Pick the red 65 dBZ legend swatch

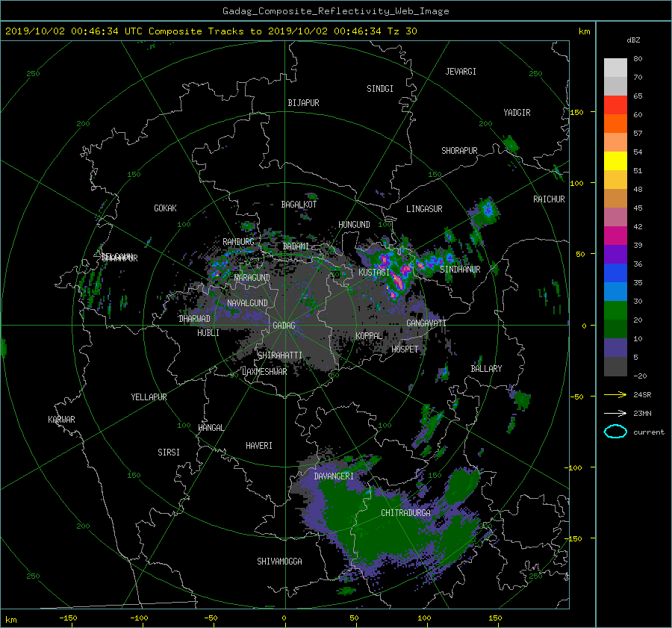pyautogui.click(x=615, y=105)
